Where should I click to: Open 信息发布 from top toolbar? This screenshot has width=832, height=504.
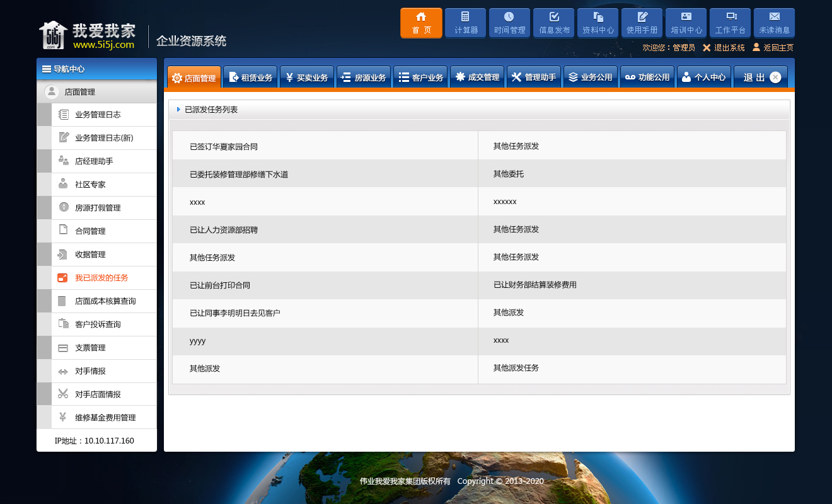pyautogui.click(x=553, y=23)
